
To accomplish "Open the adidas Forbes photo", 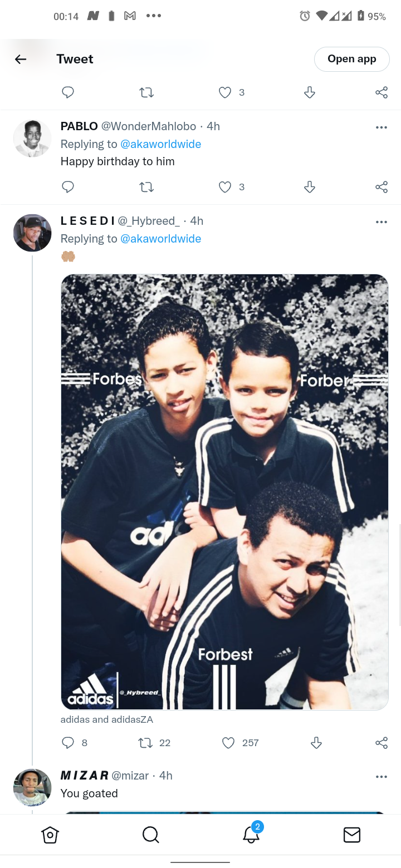I will (x=224, y=492).
